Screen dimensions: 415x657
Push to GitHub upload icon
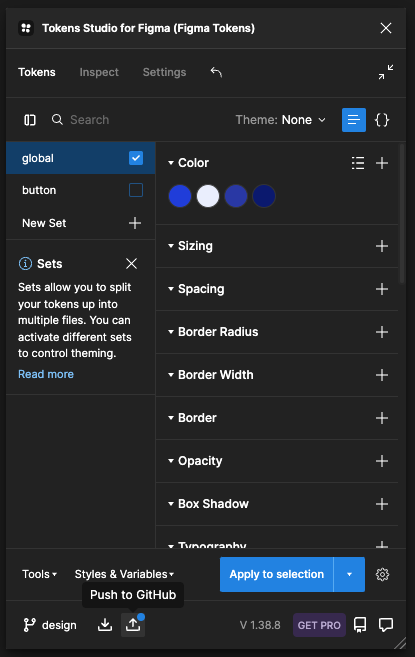pos(133,625)
